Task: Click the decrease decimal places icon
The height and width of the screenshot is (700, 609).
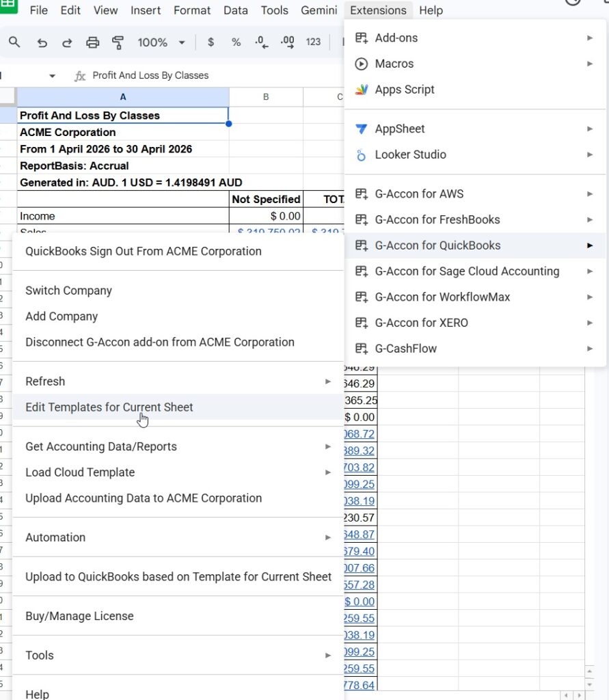Action: (x=261, y=42)
